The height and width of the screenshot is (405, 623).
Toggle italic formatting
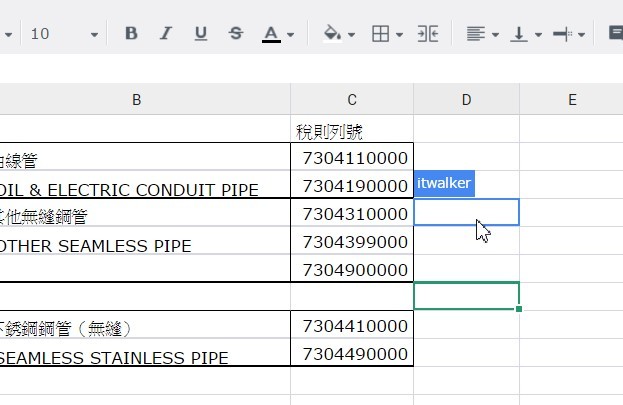tap(166, 33)
